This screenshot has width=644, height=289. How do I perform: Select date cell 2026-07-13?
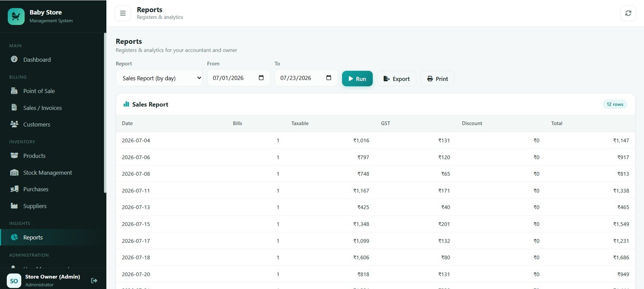(136, 207)
